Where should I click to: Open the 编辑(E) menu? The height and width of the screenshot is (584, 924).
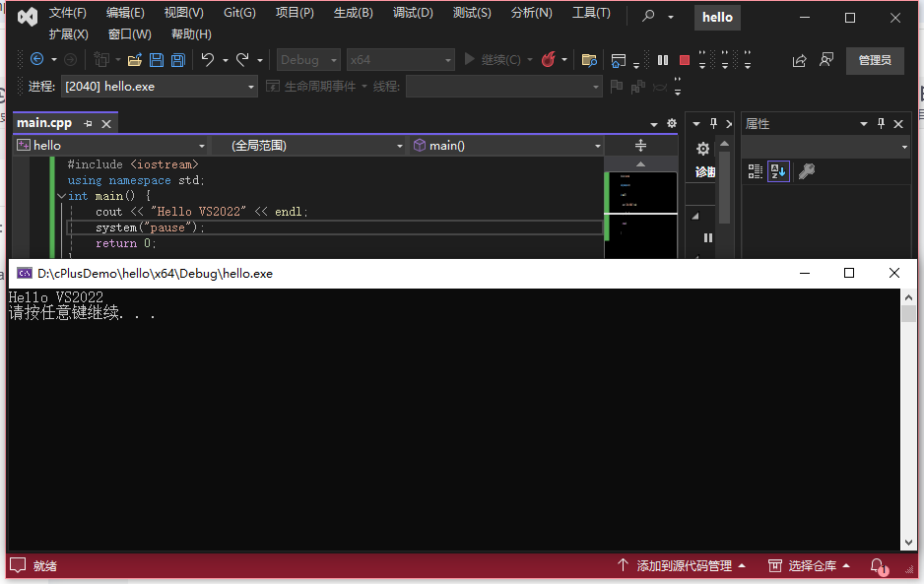(125, 13)
